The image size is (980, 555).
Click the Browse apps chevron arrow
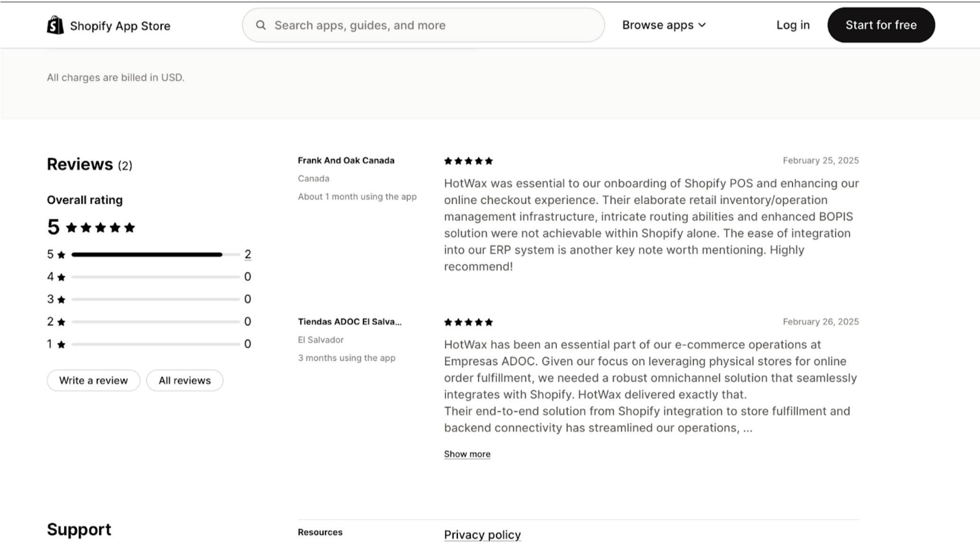point(702,25)
